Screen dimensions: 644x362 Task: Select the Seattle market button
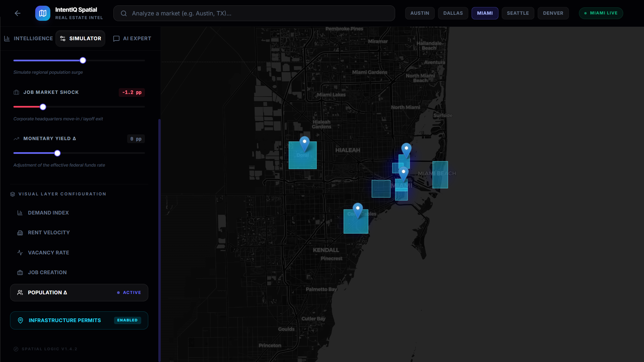coord(518,13)
